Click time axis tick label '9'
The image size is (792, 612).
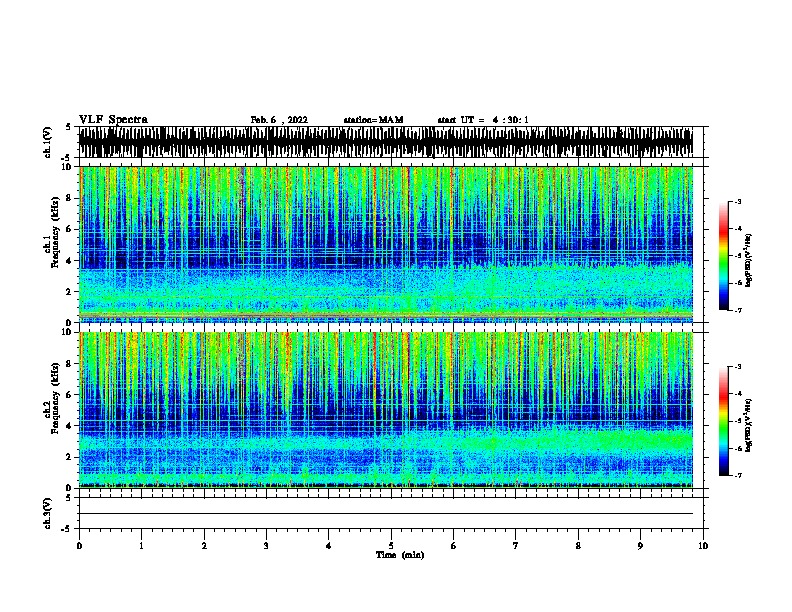pyautogui.click(x=640, y=546)
